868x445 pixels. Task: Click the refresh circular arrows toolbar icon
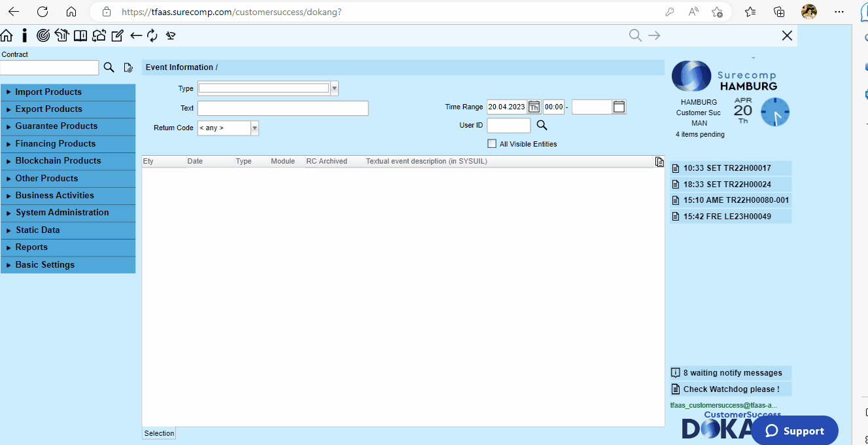coord(152,35)
